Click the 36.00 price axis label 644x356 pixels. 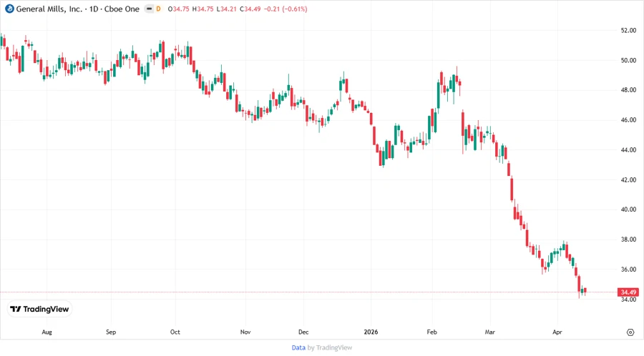point(628,270)
